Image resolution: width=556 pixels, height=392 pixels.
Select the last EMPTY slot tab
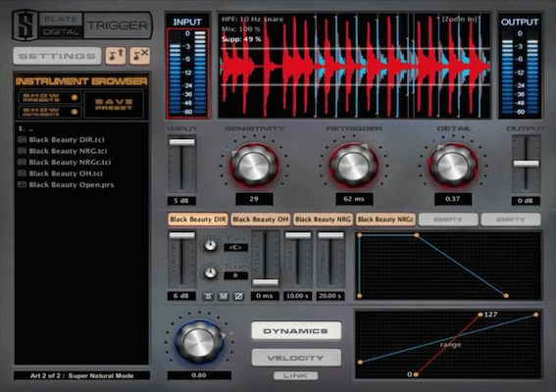tap(511, 220)
